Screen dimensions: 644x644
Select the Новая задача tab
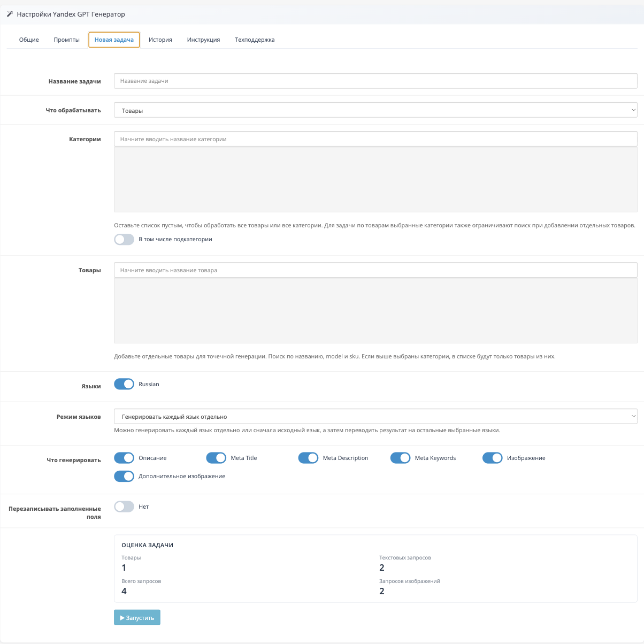(114, 40)
